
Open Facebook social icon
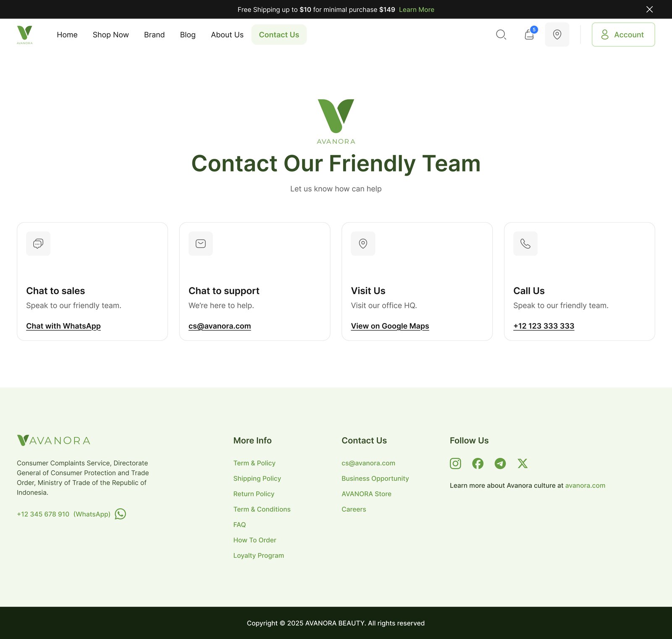pyautogui.click(x=478, y=463)
